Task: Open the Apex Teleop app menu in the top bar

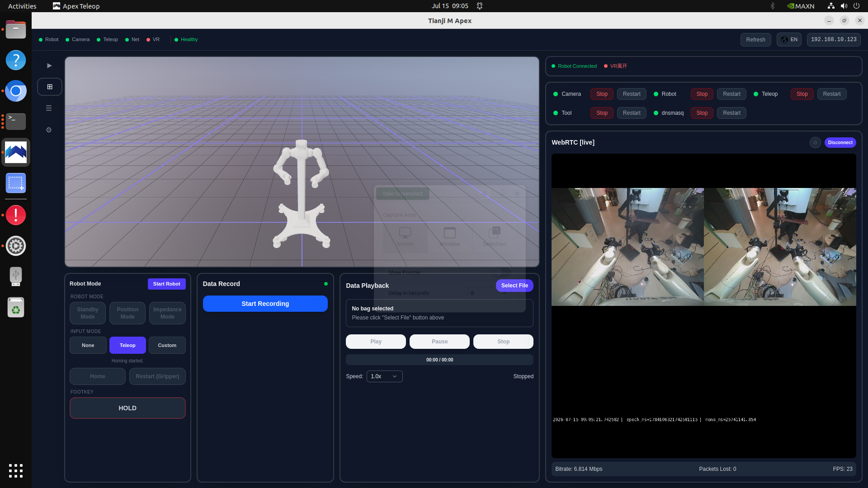Action: (76, 6)
